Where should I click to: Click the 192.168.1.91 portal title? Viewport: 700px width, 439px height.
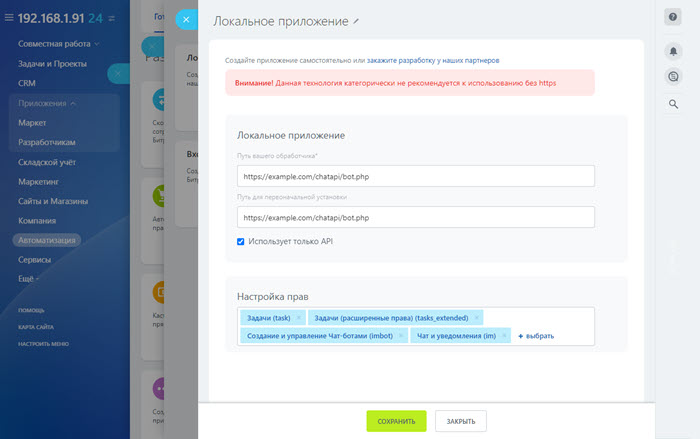point(51,18)
